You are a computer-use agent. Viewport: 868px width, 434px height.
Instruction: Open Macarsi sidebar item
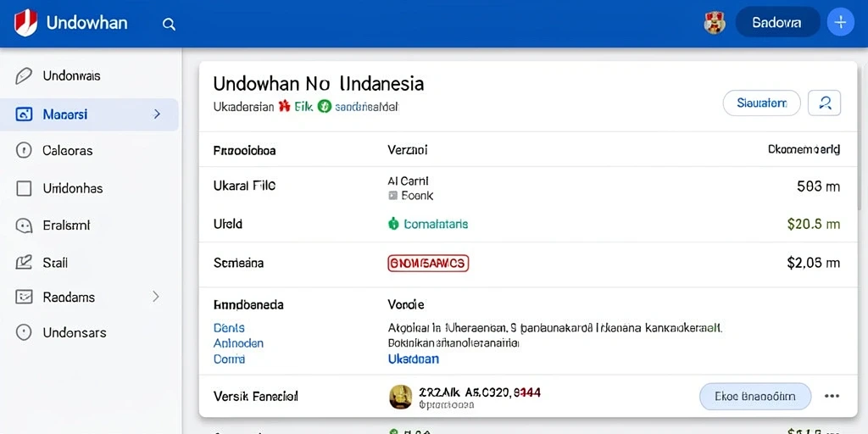89,114
